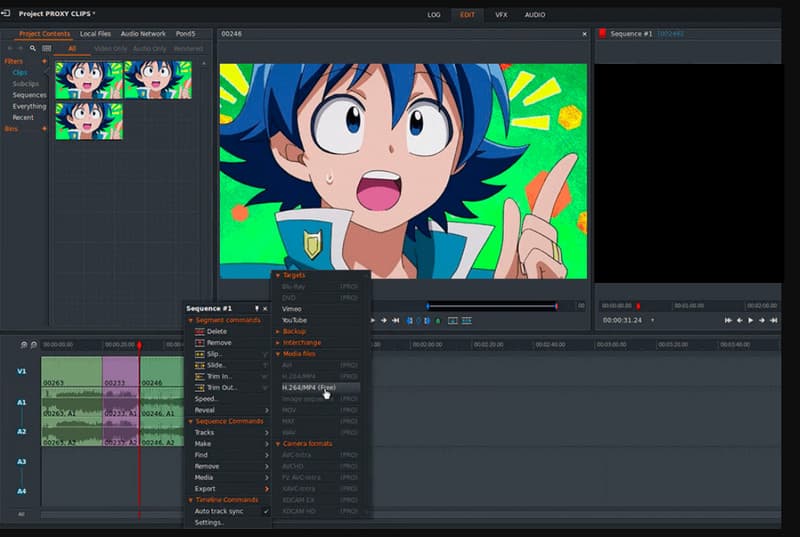Expand the Interchange export group
The height and width of the screenshot is (537, 800).
[x=278, y=343]
